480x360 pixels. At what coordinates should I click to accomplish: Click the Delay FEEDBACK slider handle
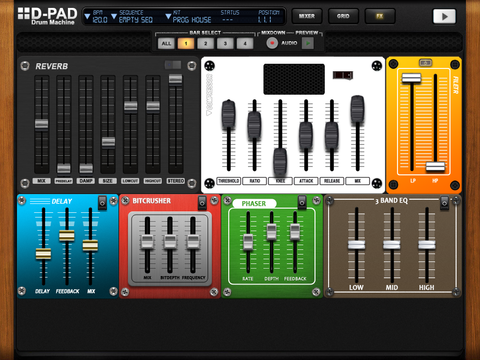[67, 235]
